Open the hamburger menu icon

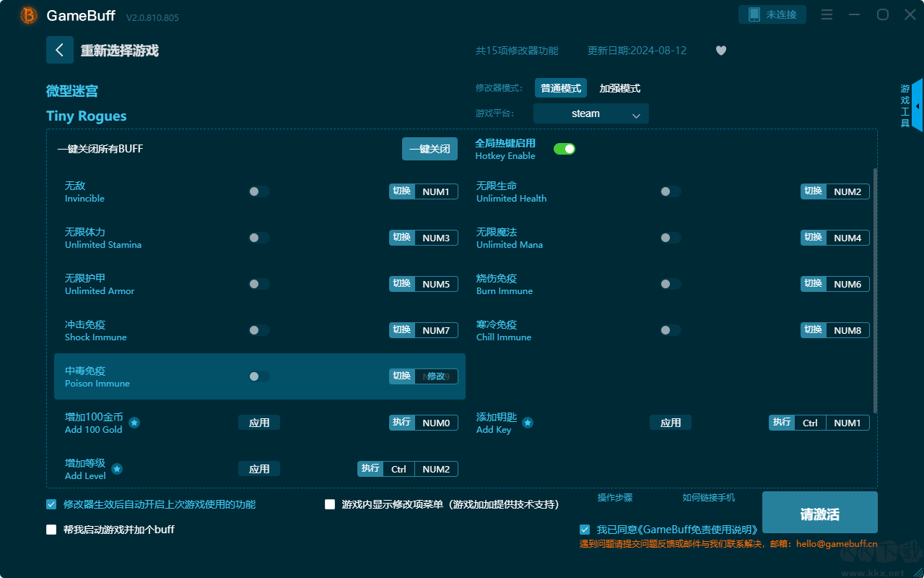(x=827, y=14)
